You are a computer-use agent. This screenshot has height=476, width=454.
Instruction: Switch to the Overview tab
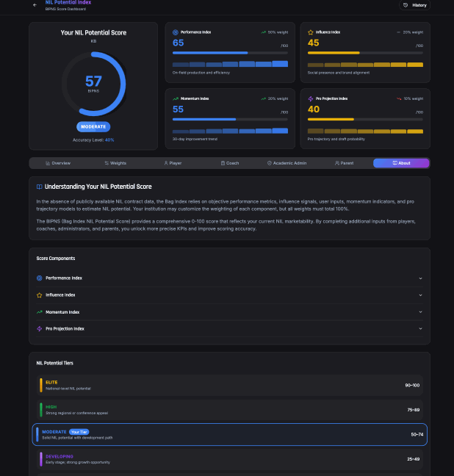(58, 163)
